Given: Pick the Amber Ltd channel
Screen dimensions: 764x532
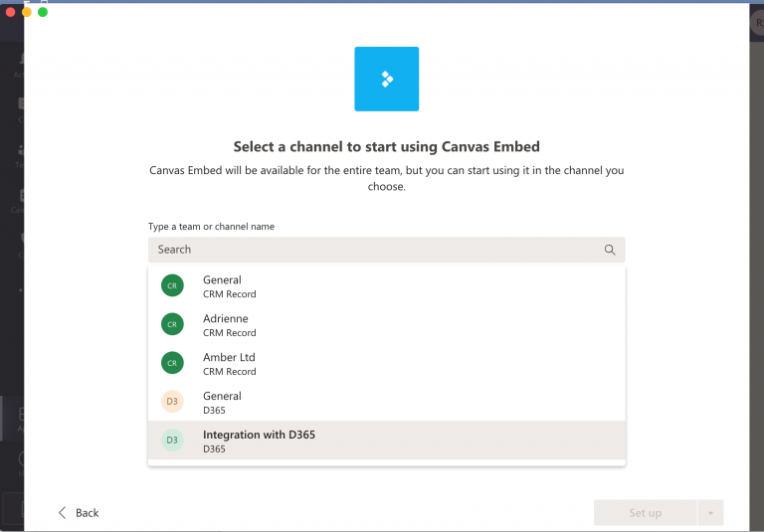Looking at the screenshot, I should 231,364.
